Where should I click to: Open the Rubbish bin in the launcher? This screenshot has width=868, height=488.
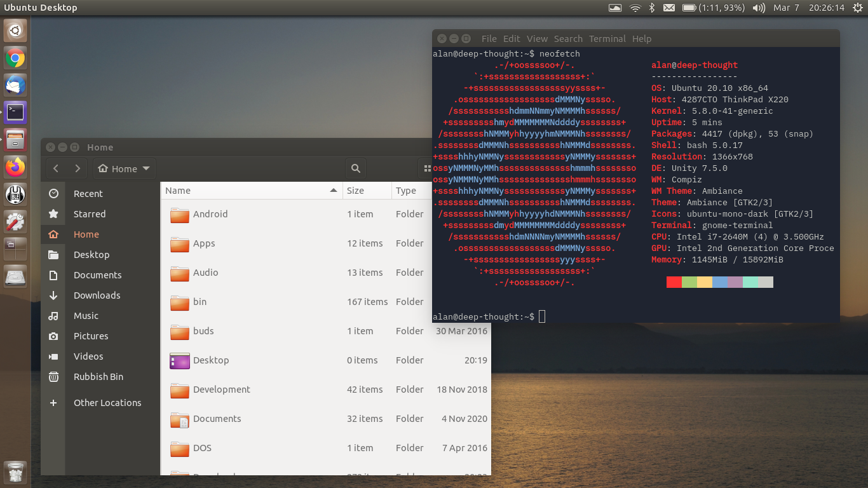(x=15, y=473)
